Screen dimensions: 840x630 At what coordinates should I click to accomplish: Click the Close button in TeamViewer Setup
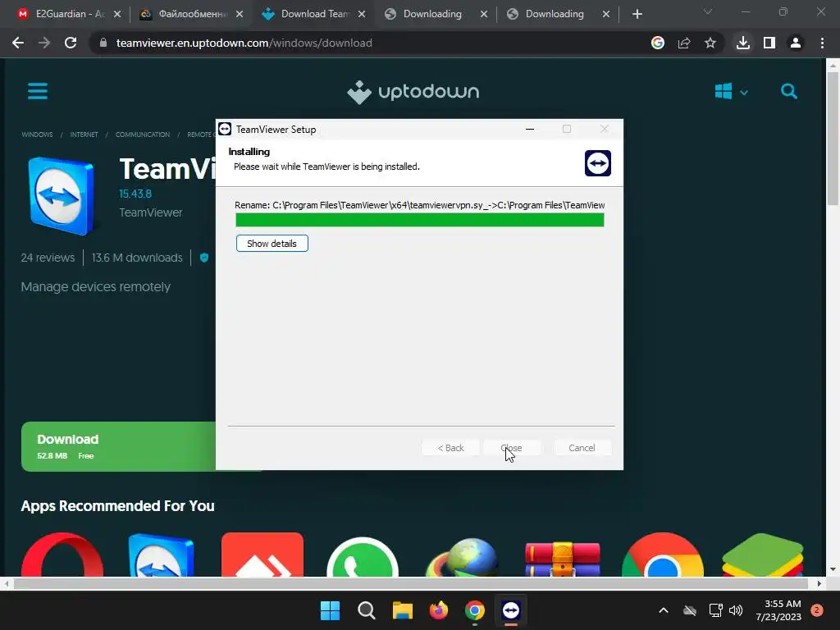click(x=512, y=448)
